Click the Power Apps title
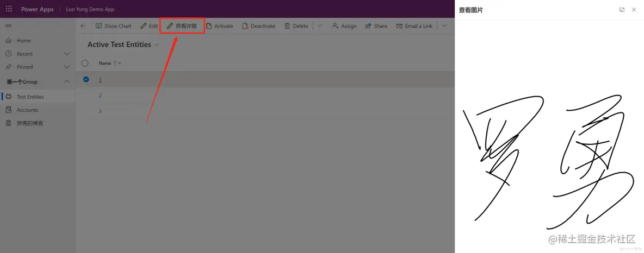Screen dimensions: 644x253 [x=38, y=9]
